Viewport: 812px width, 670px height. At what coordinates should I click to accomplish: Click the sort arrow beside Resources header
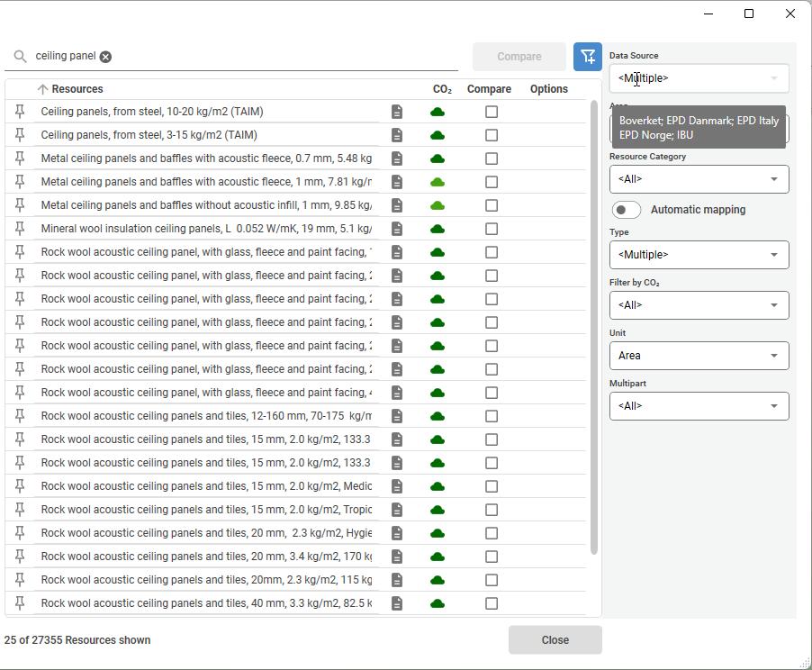[x=42, y=89]
